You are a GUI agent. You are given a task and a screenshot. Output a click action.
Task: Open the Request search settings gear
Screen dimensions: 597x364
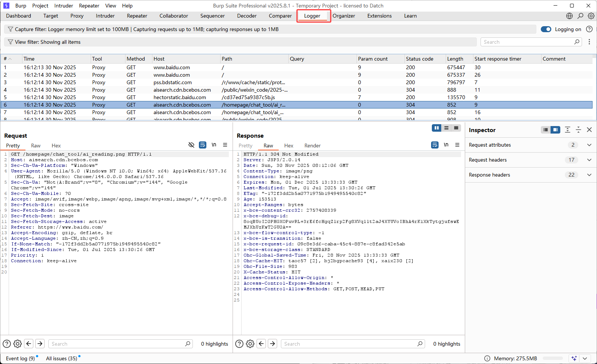(x=18, y=344)
